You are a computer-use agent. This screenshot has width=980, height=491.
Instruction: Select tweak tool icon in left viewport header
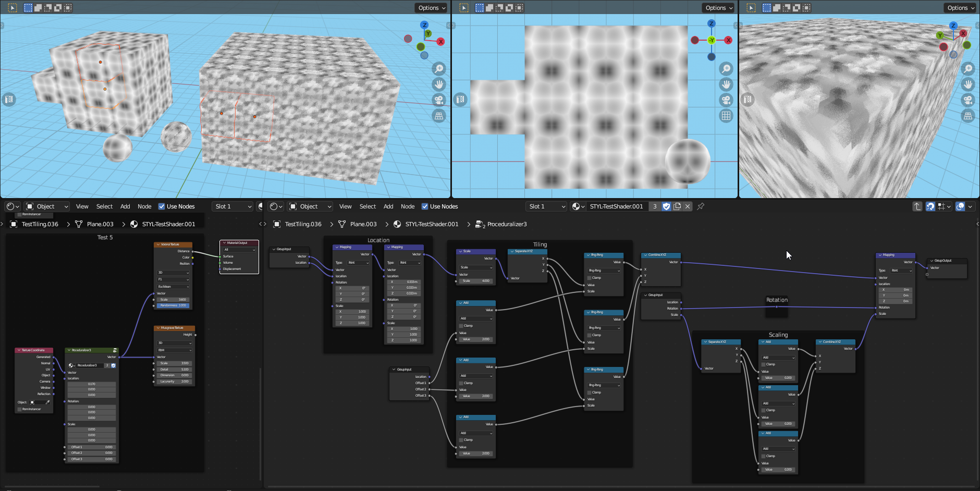pyautogui.click(x=13, y=8)
